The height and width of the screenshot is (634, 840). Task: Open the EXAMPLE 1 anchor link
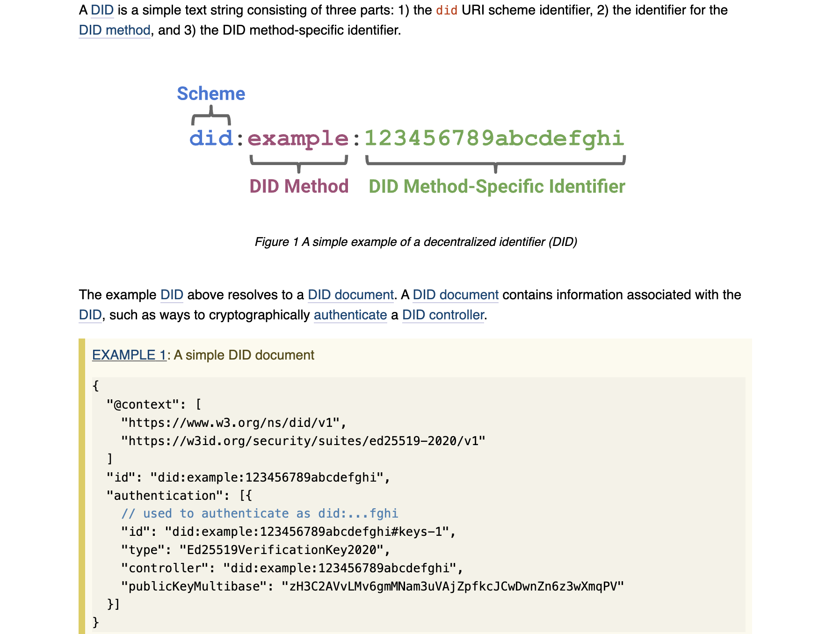pyautogui.click(x=129, y=355)
